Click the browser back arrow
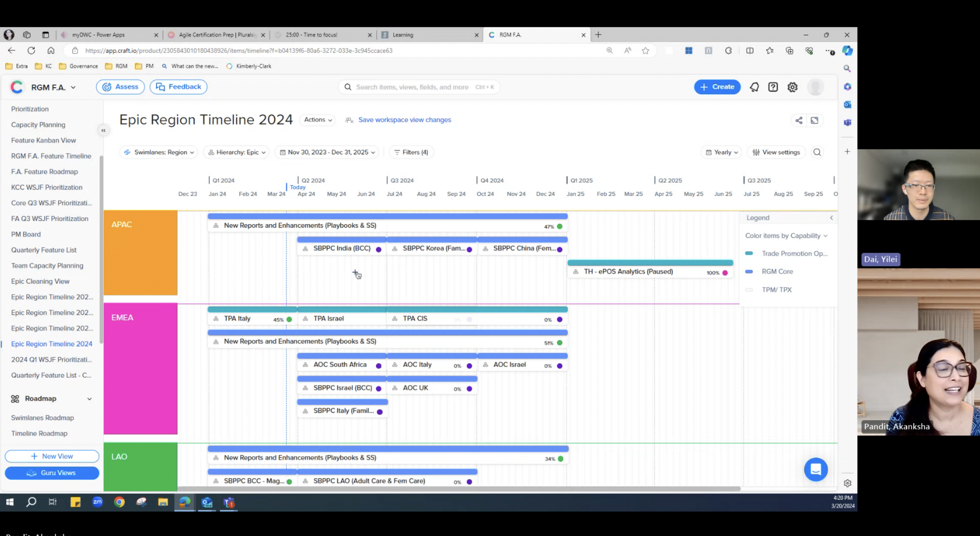This screenshot has width=980, height=536. pos(11,50)
